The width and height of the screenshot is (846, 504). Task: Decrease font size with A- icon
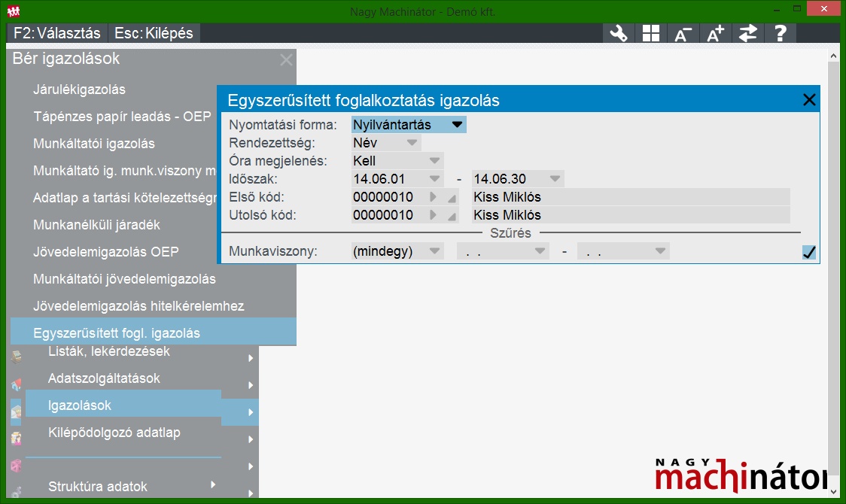(683, 33)
